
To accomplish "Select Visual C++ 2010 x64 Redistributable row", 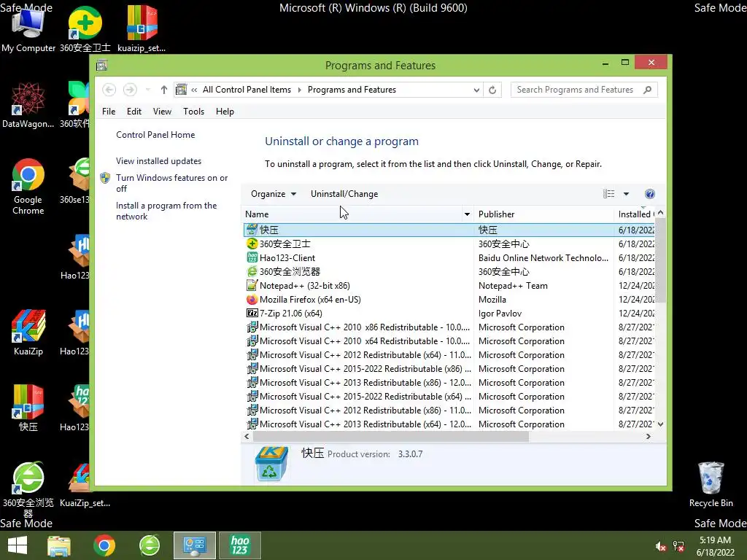I will [449, 341].
